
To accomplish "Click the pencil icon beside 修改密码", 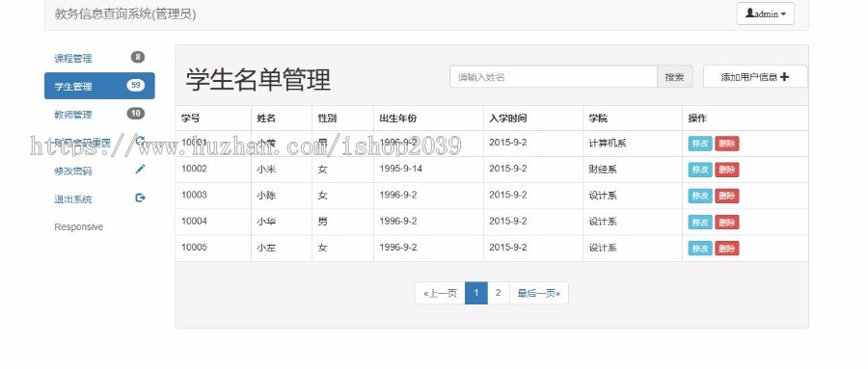I will coord(140,170).
